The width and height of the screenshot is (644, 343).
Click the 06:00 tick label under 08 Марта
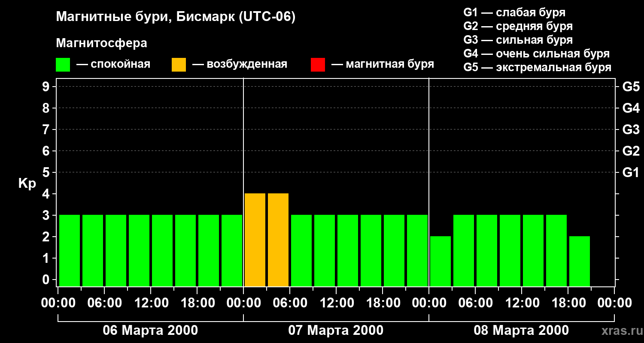pos(475,303)
